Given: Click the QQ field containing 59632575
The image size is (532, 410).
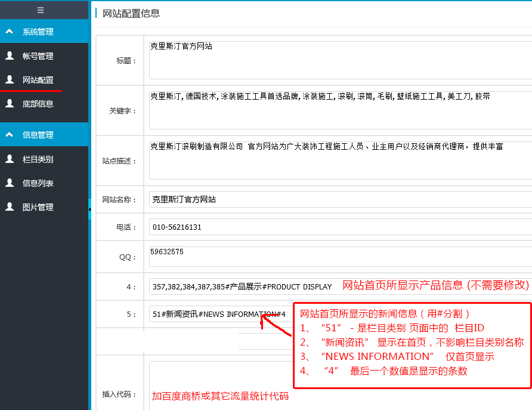Looking at the screenshot, I should tap(341, 257).
